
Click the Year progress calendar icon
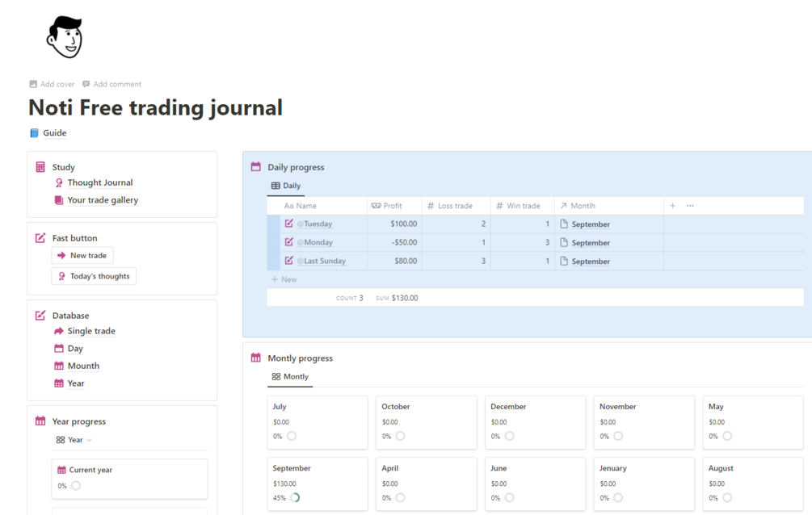[x=40, y=421]
